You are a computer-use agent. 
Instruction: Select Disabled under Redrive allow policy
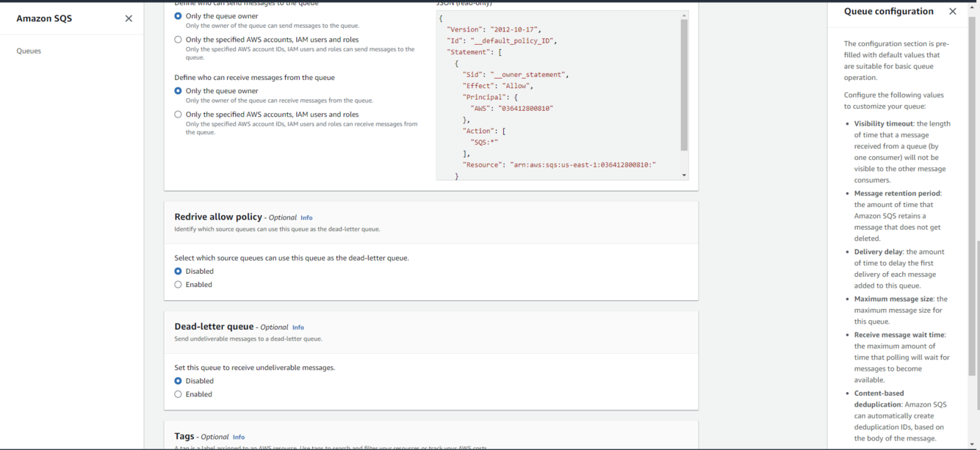click(178, 272)
